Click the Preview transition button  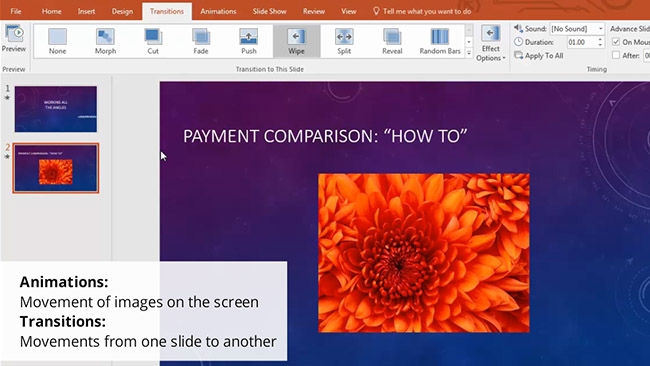point(14,39)
